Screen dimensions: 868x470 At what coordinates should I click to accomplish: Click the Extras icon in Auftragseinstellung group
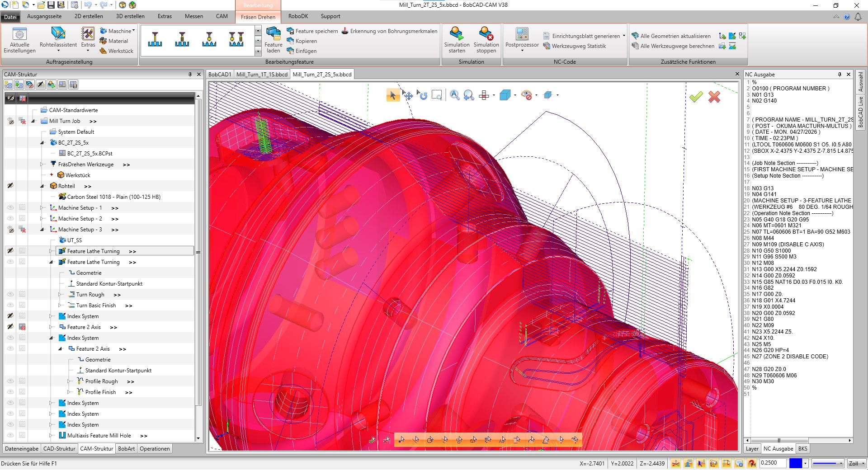(x=88, y=34)
